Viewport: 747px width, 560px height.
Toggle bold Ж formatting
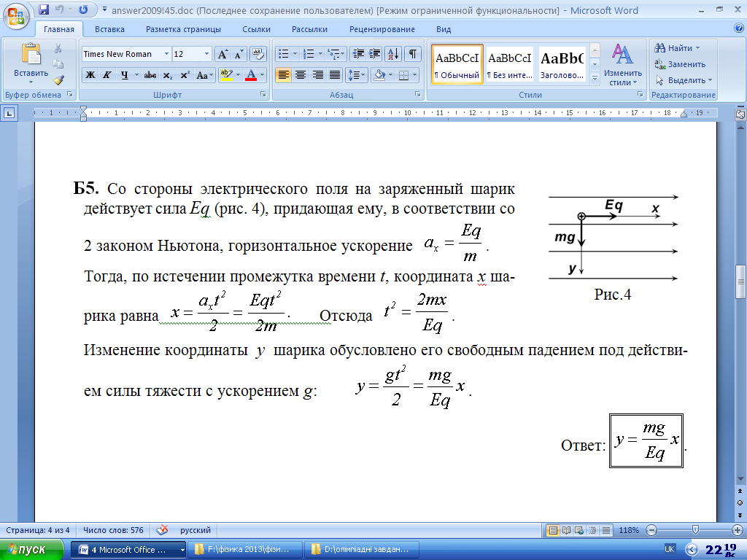click(90, 75)
